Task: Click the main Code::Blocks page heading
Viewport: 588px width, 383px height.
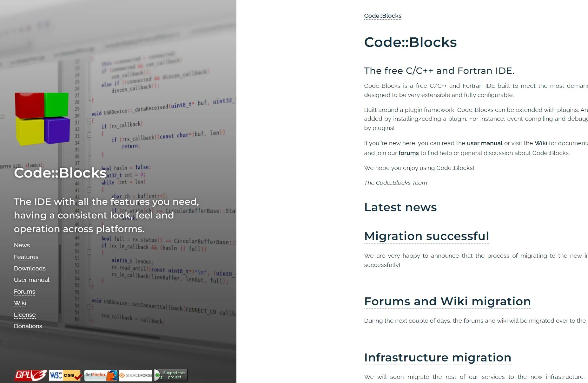Action: [x=410, y=42]
